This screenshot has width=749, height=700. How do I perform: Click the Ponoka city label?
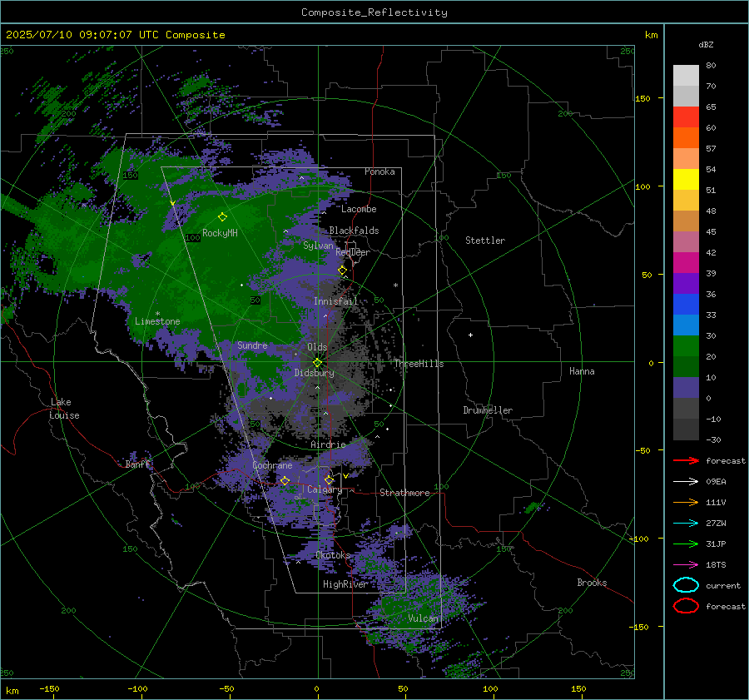click(x=379, y=171)
